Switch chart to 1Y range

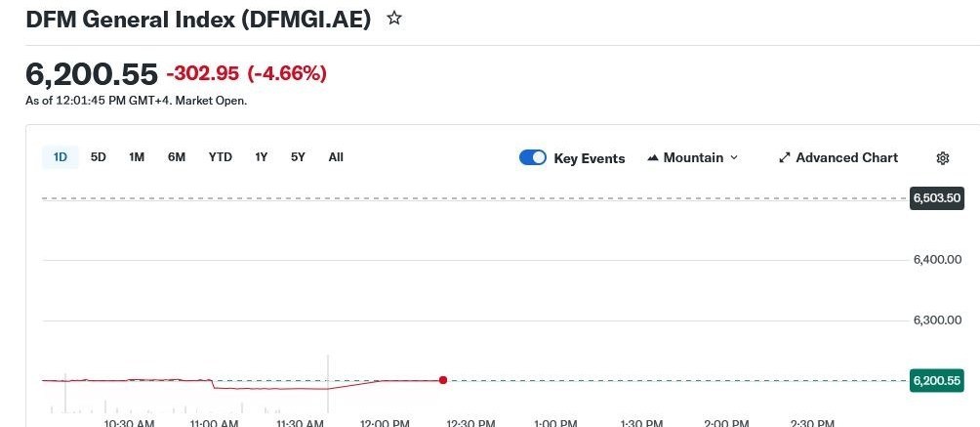pos(262,157)
